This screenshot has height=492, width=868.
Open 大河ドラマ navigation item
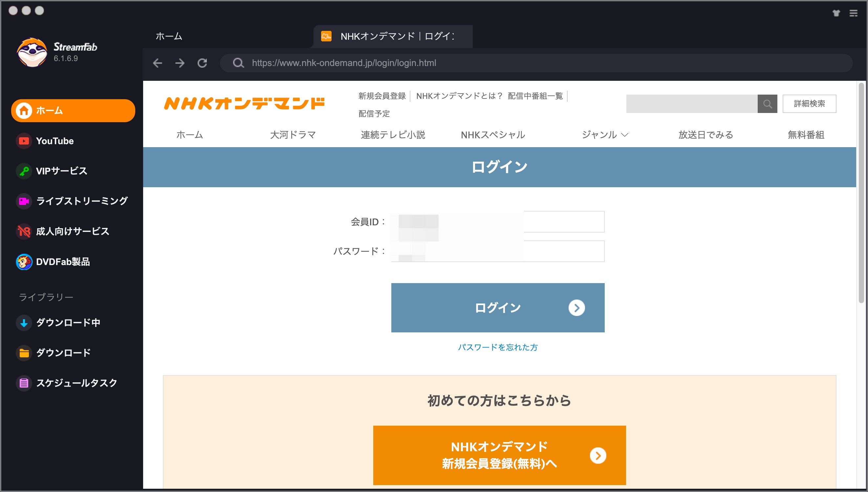293,135
